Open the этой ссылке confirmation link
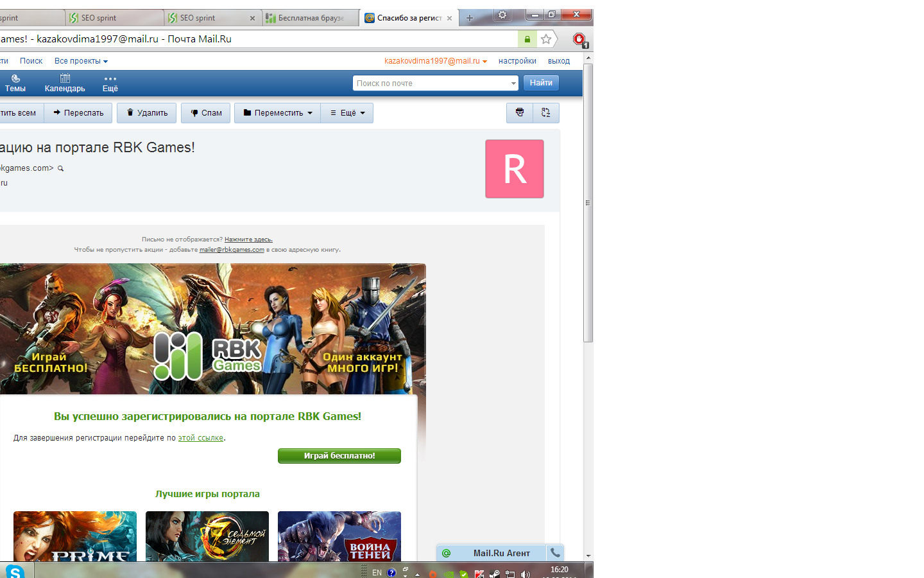 (200, 438)
